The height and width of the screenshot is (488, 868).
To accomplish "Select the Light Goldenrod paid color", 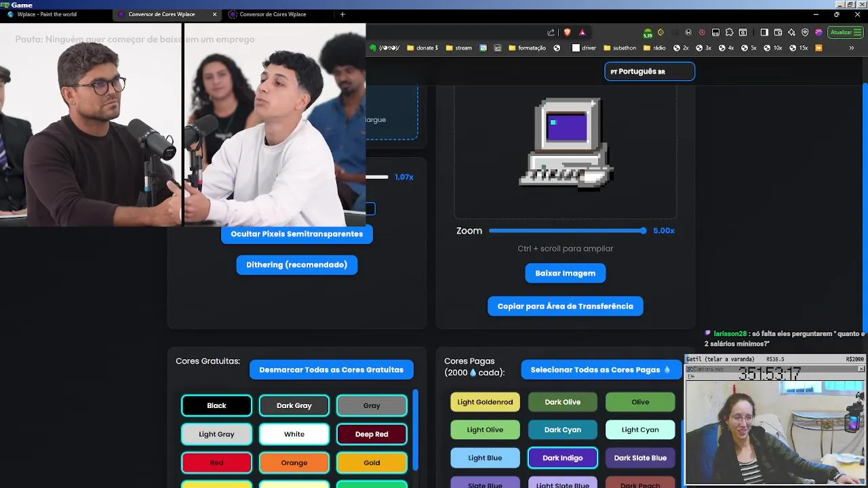I will pyautogui.click(x=485, y=402).
